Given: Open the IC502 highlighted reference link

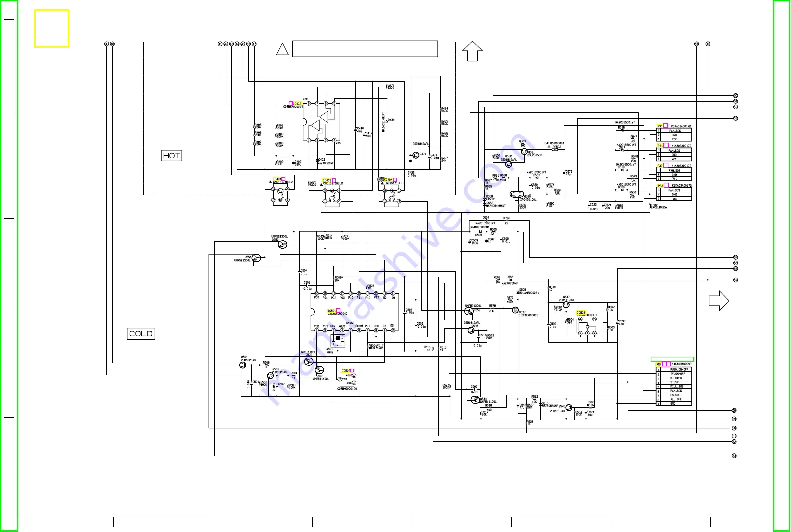Looking at the screenshot, I should tap(346, 371).
